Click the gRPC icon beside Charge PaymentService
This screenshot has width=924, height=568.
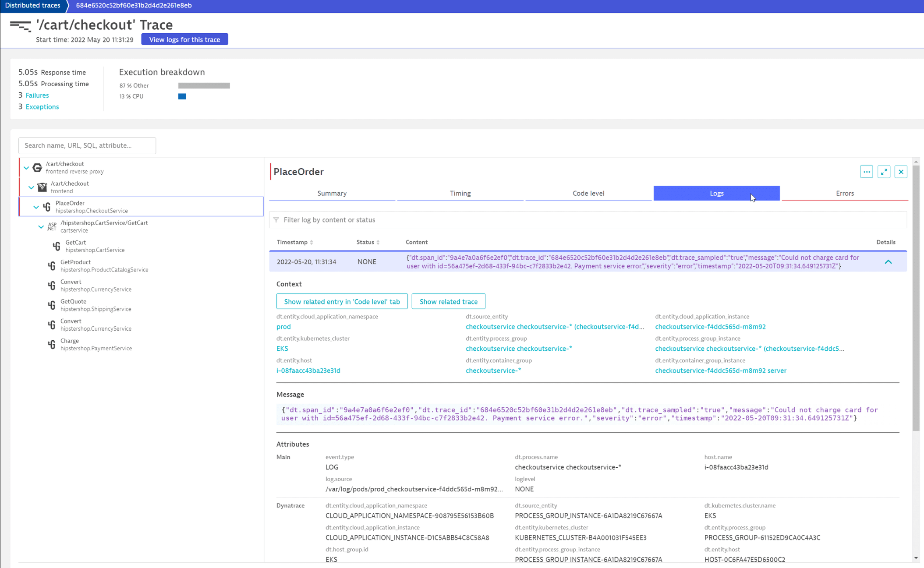[52, 344]
